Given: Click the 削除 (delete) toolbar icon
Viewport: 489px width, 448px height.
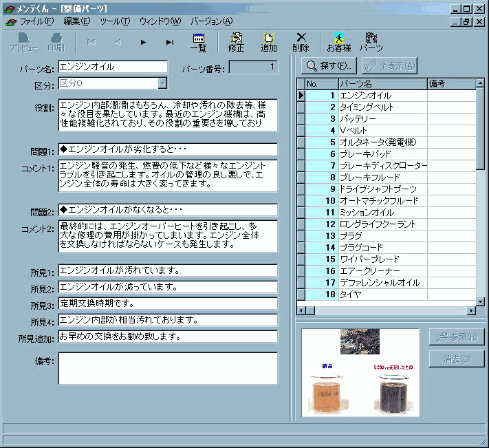Looking at the screenshot, I should [301, 42].
